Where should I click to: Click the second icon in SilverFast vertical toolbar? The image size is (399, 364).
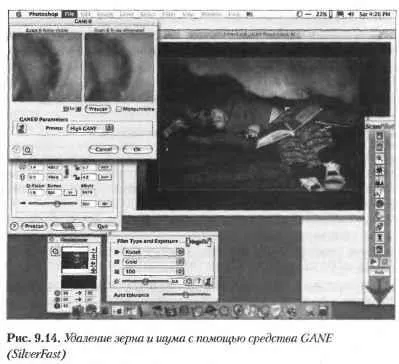pos(380,147)
